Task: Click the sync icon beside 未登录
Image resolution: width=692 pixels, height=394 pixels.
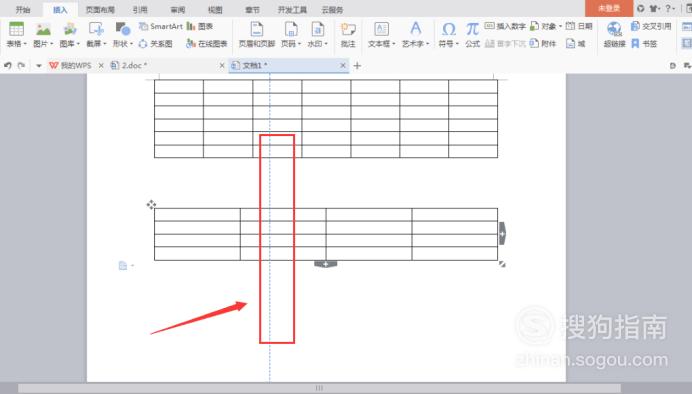Action: click(641, 8)
